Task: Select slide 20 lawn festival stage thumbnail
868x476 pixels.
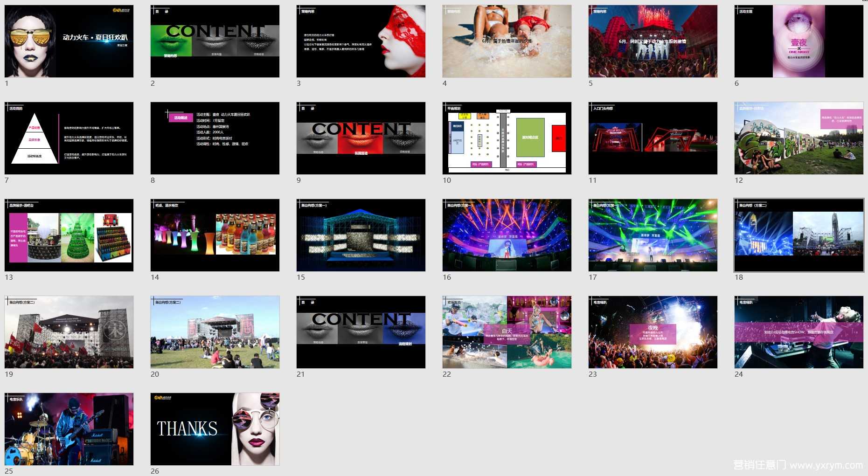Action: pos(215,332)
